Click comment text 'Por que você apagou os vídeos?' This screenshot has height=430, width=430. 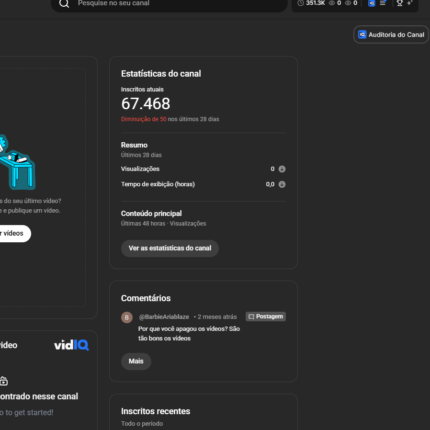click(183, 329)
